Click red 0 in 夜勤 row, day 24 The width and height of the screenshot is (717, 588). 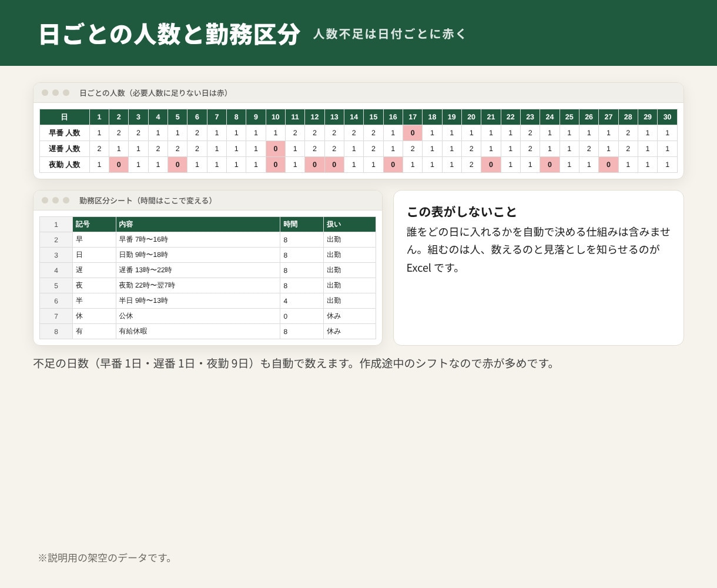tap(550, 165)
